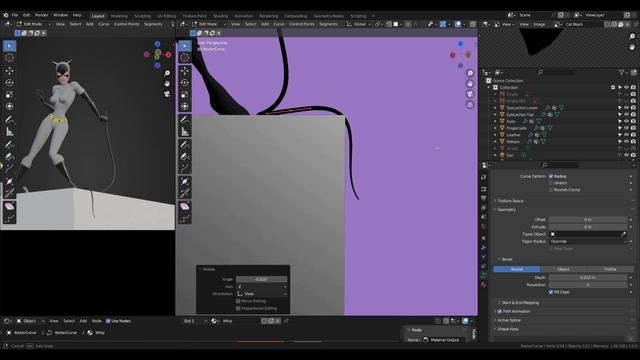Select the Move tool in the left viewport
640x360 pixels.
(9, 71)
